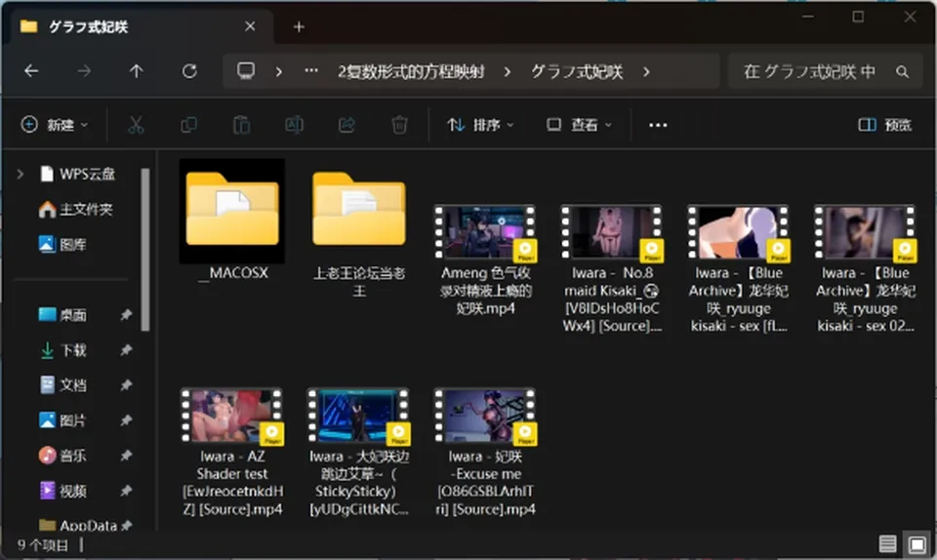Click the PC icon in address bar
Viewport: 937px width, 560px height.
pos(246,71)
